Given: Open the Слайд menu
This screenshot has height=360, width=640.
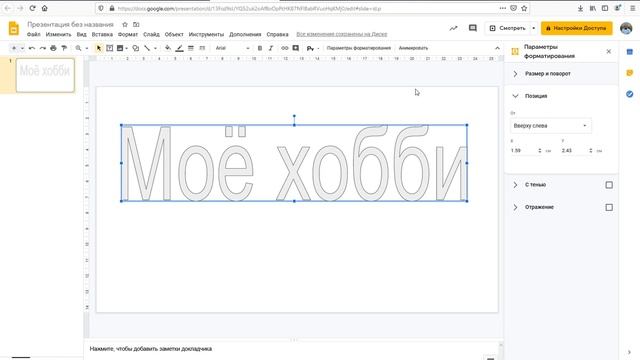Looking at the screenshot, I should pyautogui.click(x=151, y=34).
